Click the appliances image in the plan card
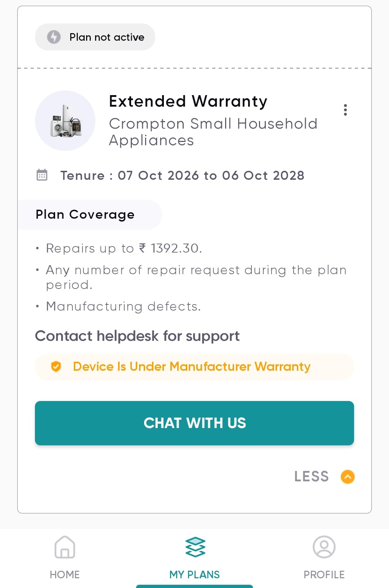The height and width of the screenshot is (588, 389). 65,121
